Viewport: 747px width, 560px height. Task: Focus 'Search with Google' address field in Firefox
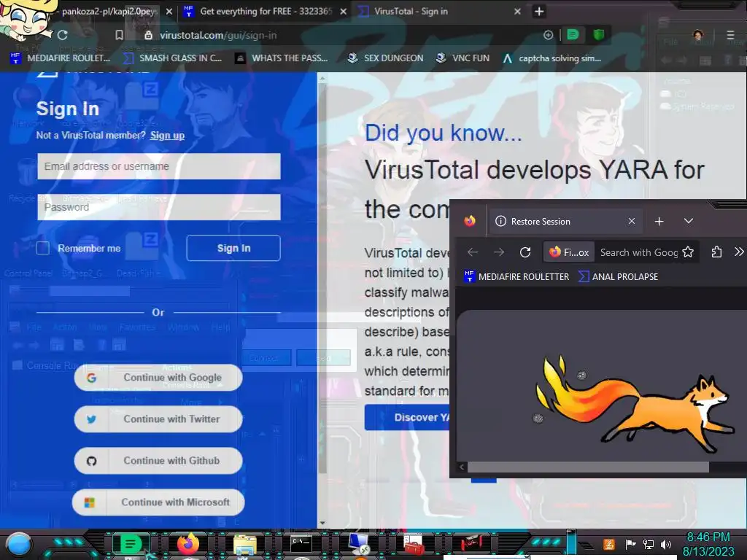[x=639, y=252]
